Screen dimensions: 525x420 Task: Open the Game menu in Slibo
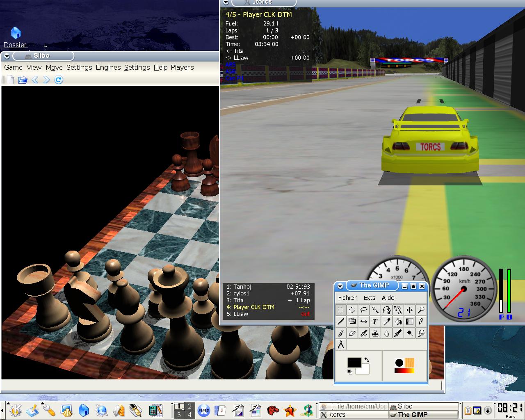tap(13, 67)
